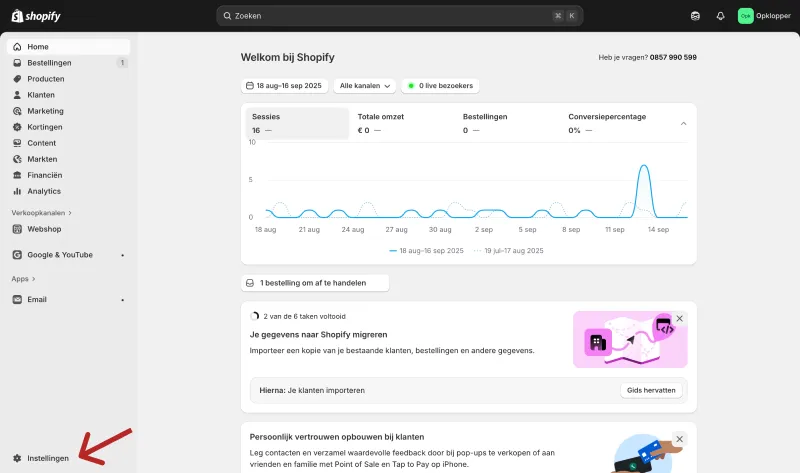
Task: Click the Marketing target icon
Action: (17, 111)
